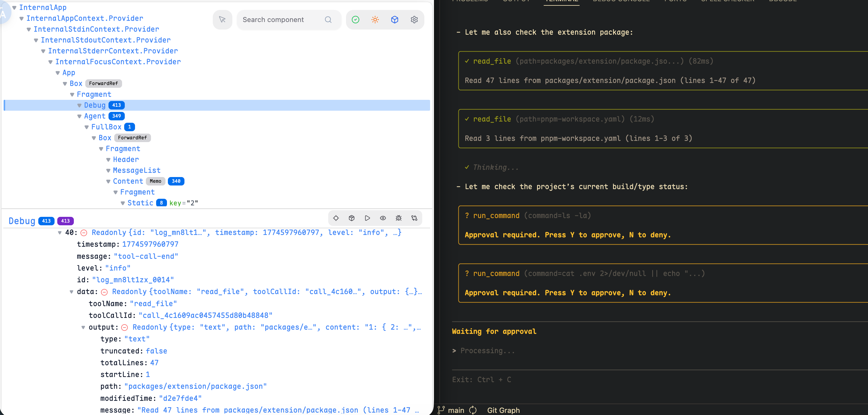Image resolution: width=868 pixels, height=415 pixels.
Task: Click the cube icon in inspector toolbar
Action: pyautogui.click(x=351, y=218)
